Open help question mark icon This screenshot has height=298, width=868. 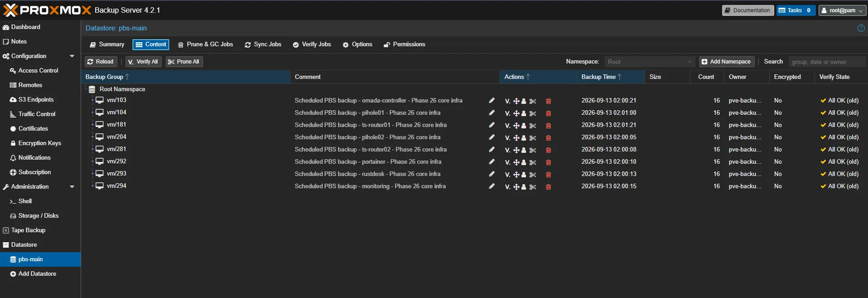point(861,28)
